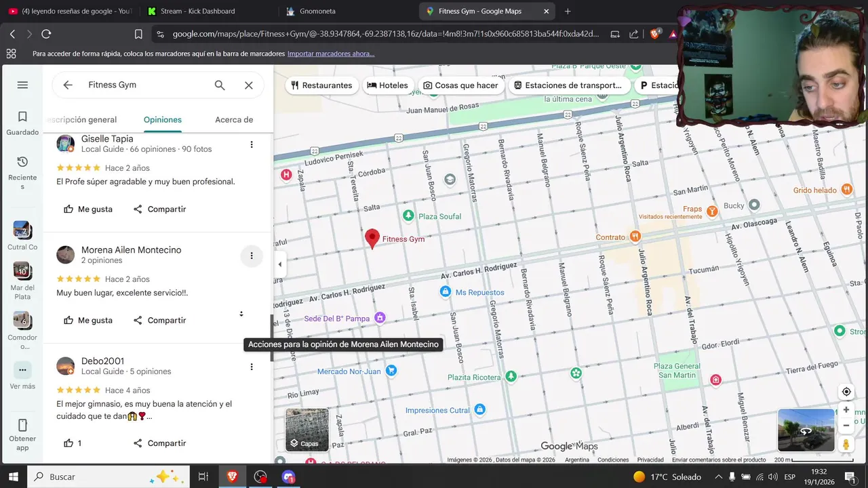Open actions menu for Debo2001's review
The width and height of the screenshot is (868, 488).
click(x=252, y=367)
